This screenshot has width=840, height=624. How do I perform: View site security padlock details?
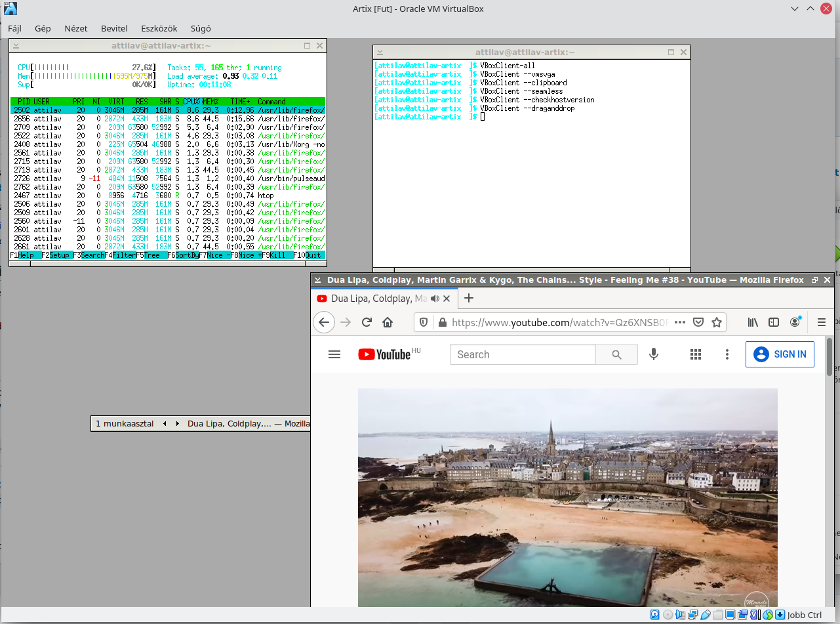(442, 322)
